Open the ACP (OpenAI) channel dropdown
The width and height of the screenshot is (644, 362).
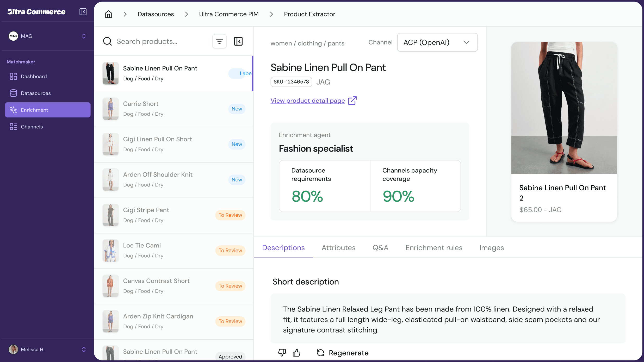[437, 42]
